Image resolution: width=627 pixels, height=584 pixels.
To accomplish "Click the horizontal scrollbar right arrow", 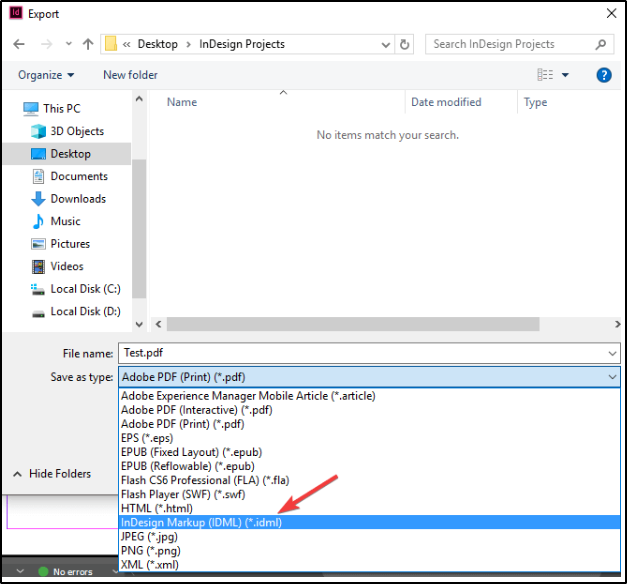I will (x=617, y=324).
